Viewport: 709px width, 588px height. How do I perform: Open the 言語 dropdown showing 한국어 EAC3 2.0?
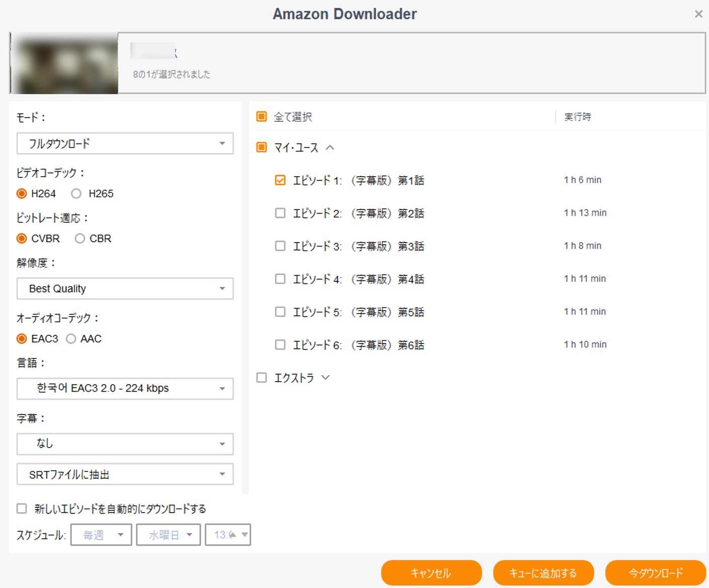pos(125,389)
